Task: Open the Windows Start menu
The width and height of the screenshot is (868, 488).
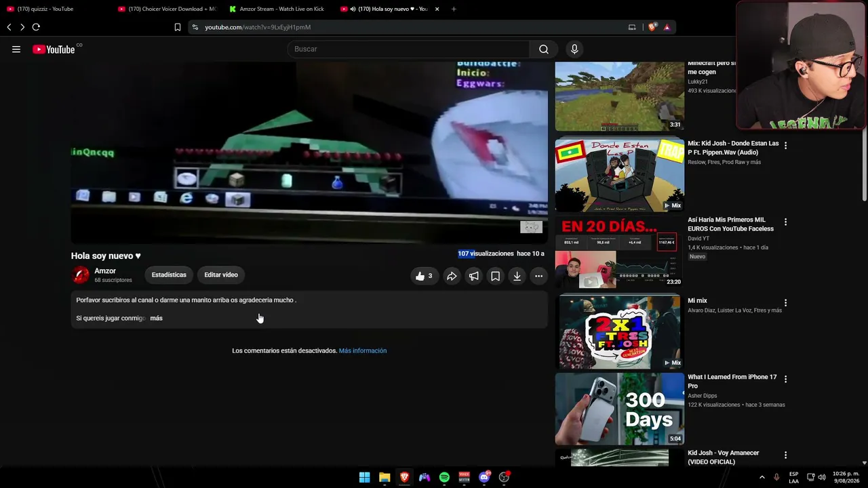Action: click(364, 477)
